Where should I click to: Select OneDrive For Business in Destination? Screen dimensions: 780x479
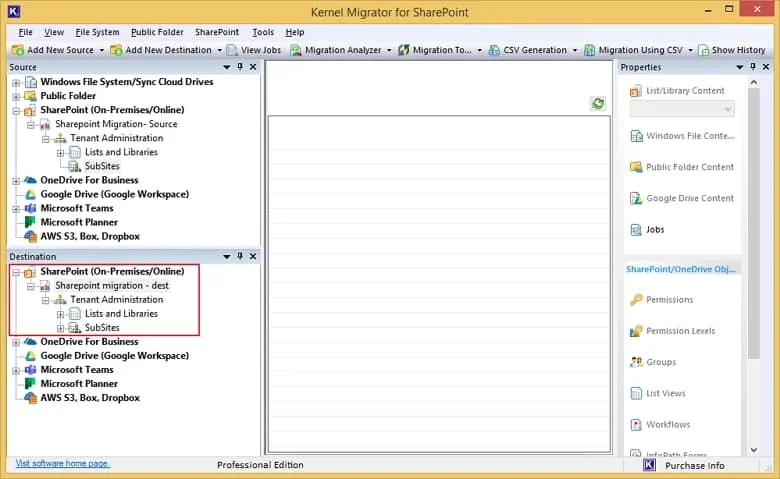point(89,342)
